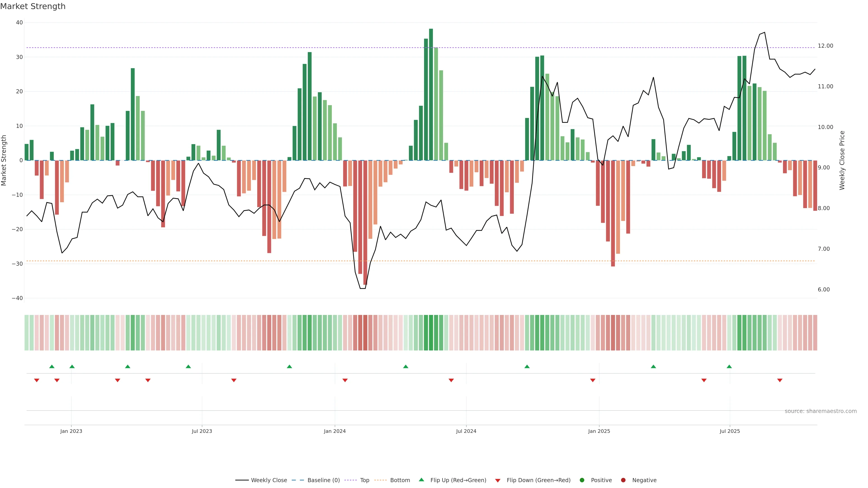Click the tallest dark green strength bar
This screenshot has height=488, width=868.
431,94
